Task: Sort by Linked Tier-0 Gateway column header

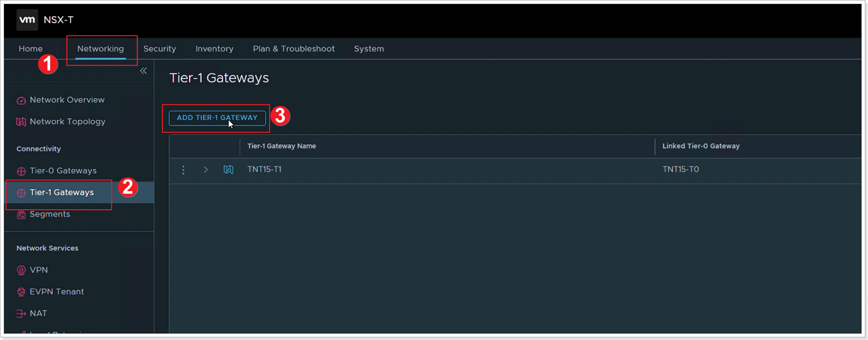Action: point(701,146)
